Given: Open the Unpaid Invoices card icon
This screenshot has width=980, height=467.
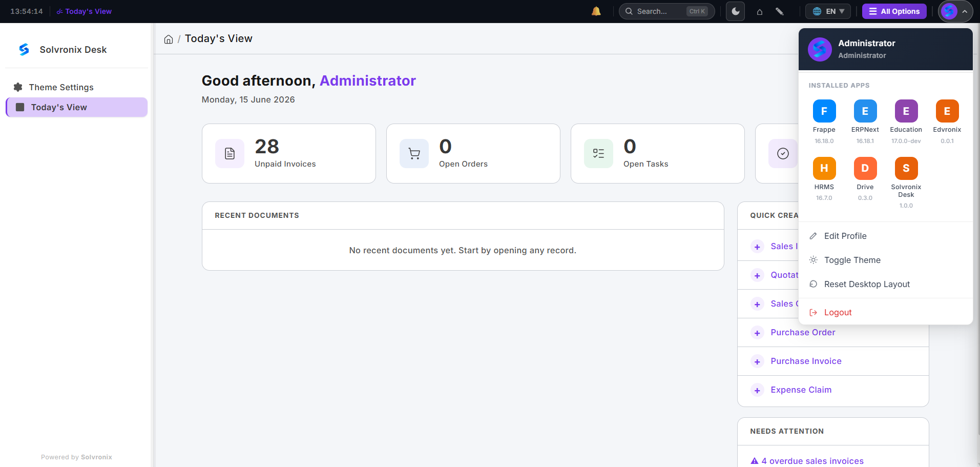Looking at the screenshot, I should 230,153.
